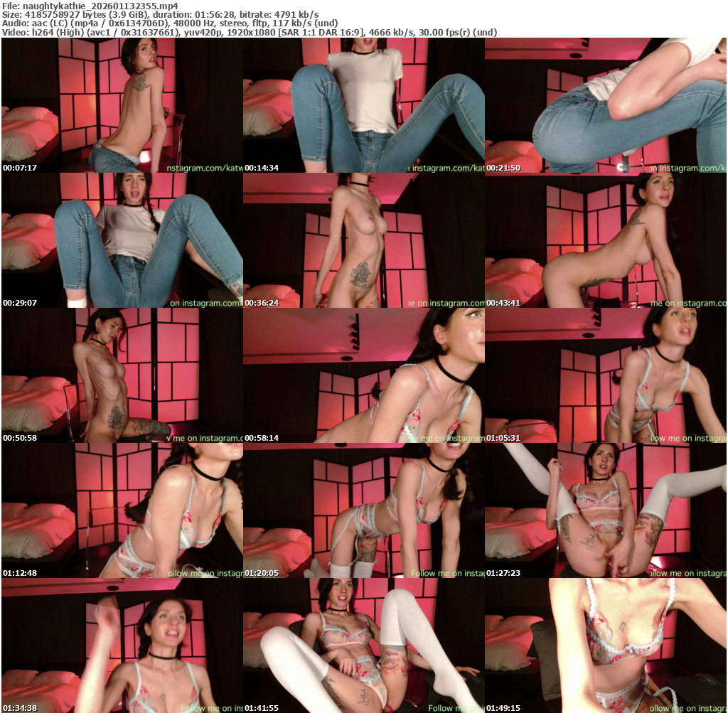Click the 00:07:17 timestamp label
Viewport: 728px width, 713px height.
(20, 168)
